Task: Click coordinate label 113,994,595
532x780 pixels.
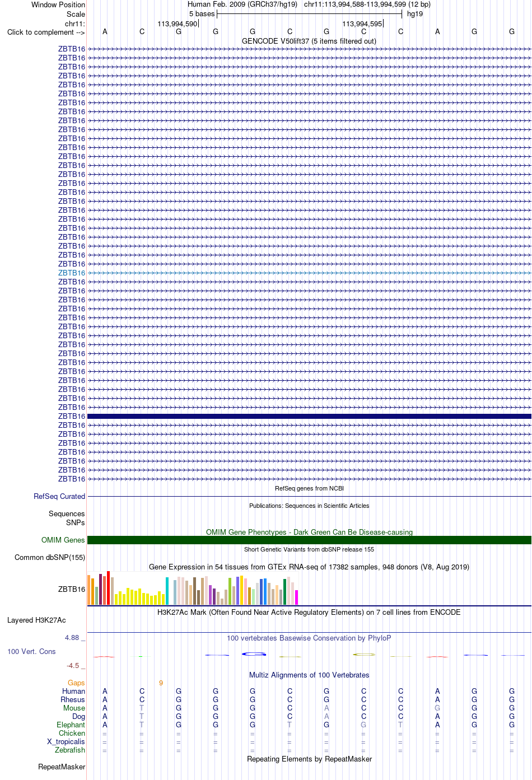Action: click(362, 24)
